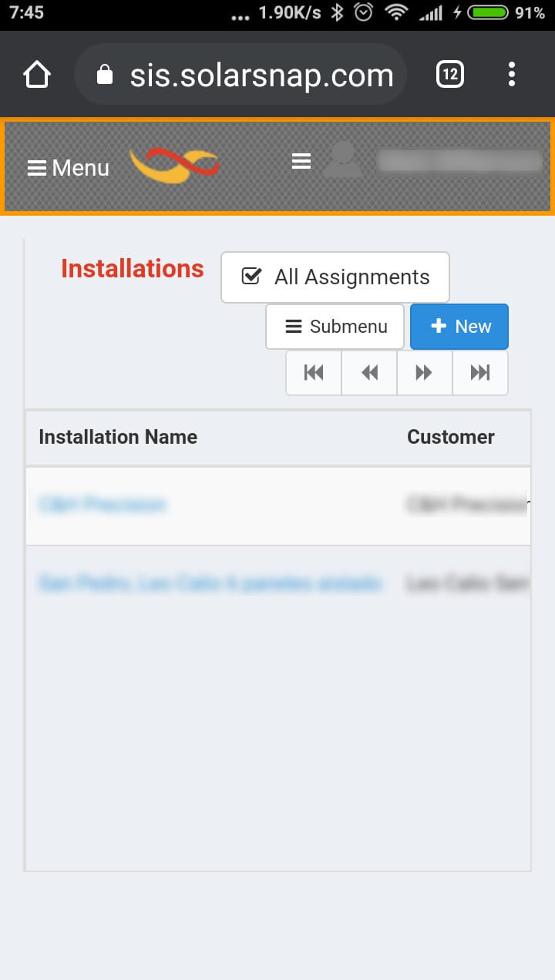
Task: Expand the user hamburger menu icon
Action: [301, 161]
